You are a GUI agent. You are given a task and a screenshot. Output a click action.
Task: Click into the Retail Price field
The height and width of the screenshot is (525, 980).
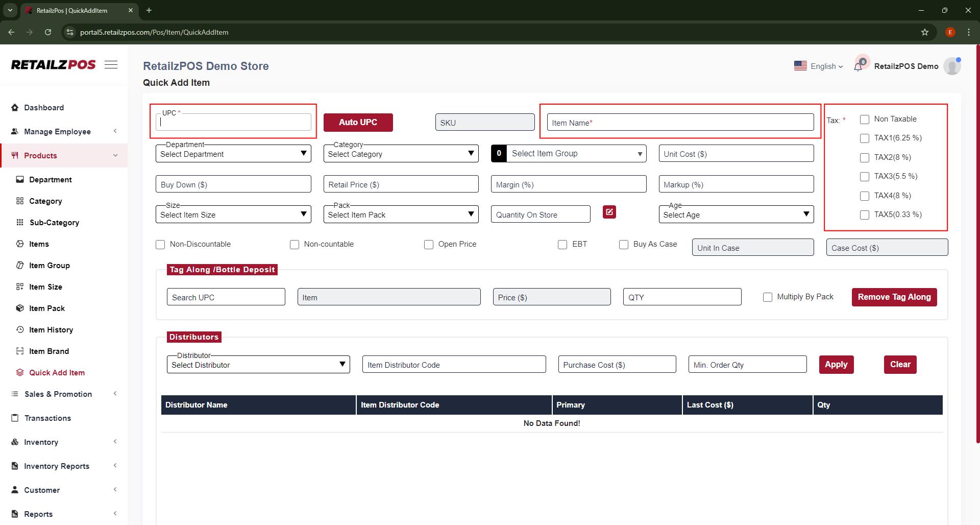pos(401,184)
